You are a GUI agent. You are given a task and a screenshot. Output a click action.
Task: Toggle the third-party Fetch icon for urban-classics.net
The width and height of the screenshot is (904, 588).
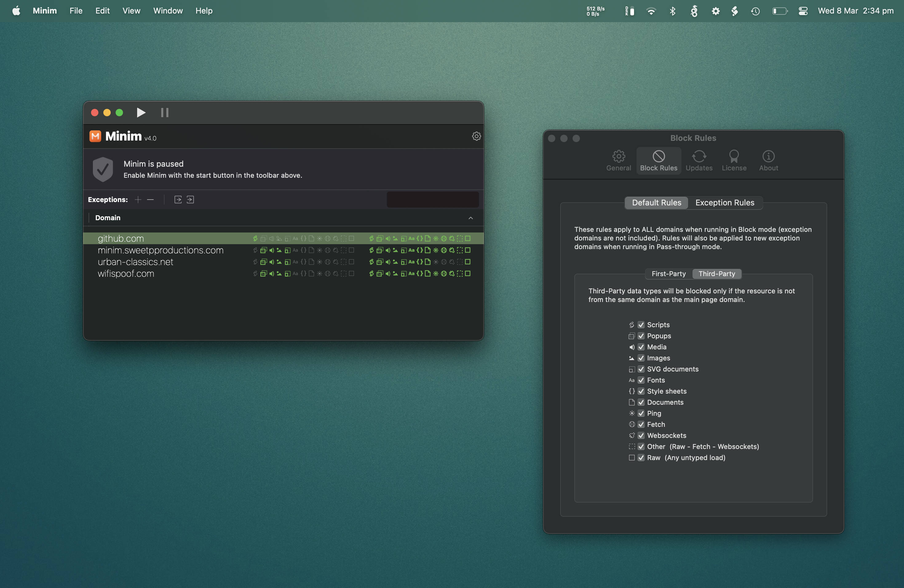coord(444,262)
